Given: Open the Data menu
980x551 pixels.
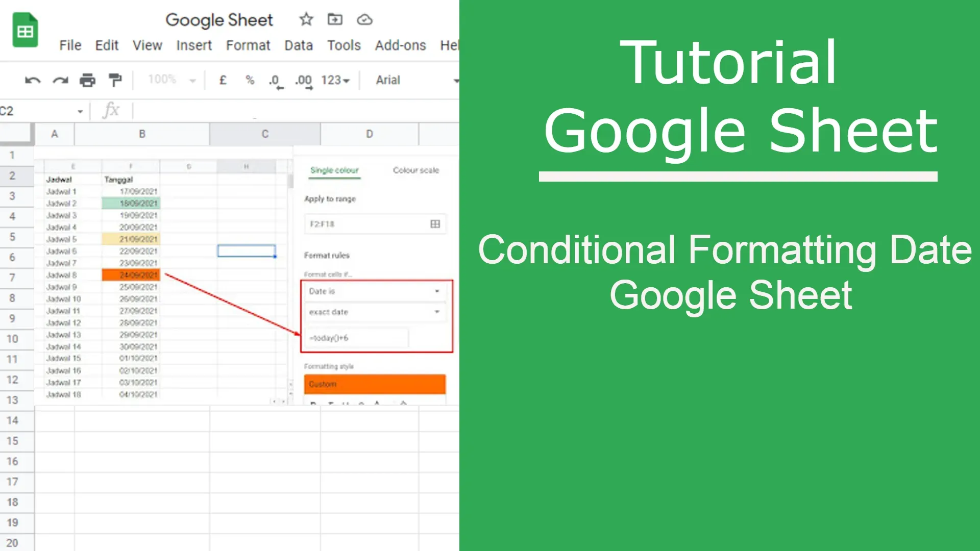Looking at the screenshot, I should point(299,45).
